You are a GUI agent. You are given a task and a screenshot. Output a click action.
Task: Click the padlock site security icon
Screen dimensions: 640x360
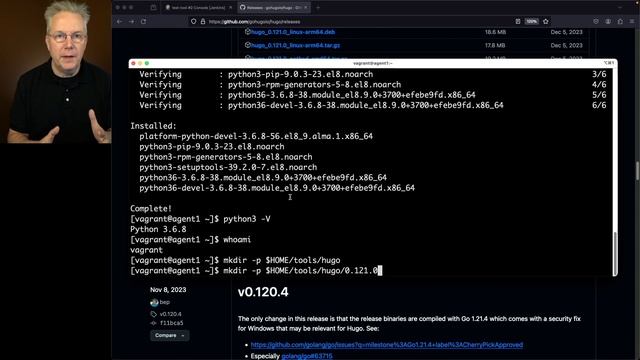coord(203,22)
